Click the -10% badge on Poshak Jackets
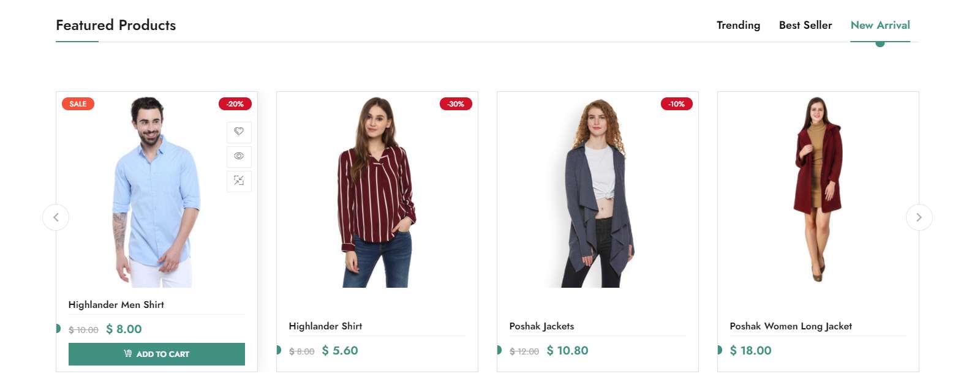This screenshot has height=390, width=980. pos(676,104)
